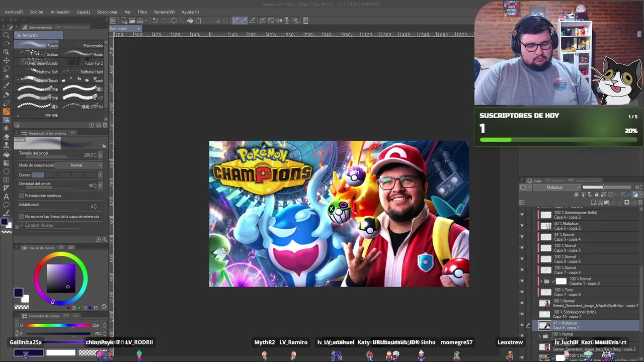Open the Animación menu
Screen dimensions: 644x362
(60, 12)
